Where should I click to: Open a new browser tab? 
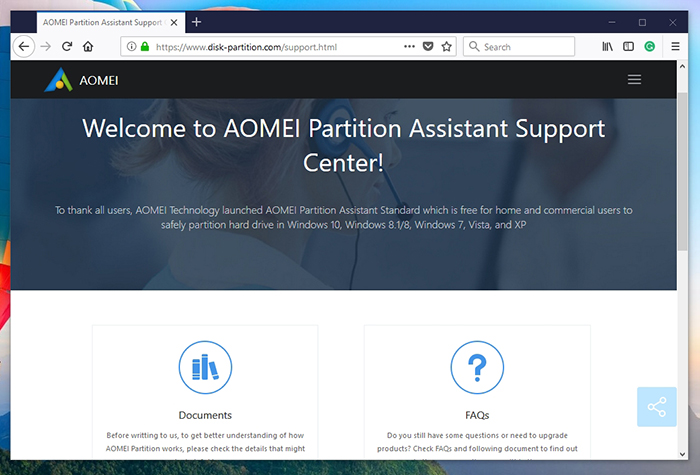196,22
